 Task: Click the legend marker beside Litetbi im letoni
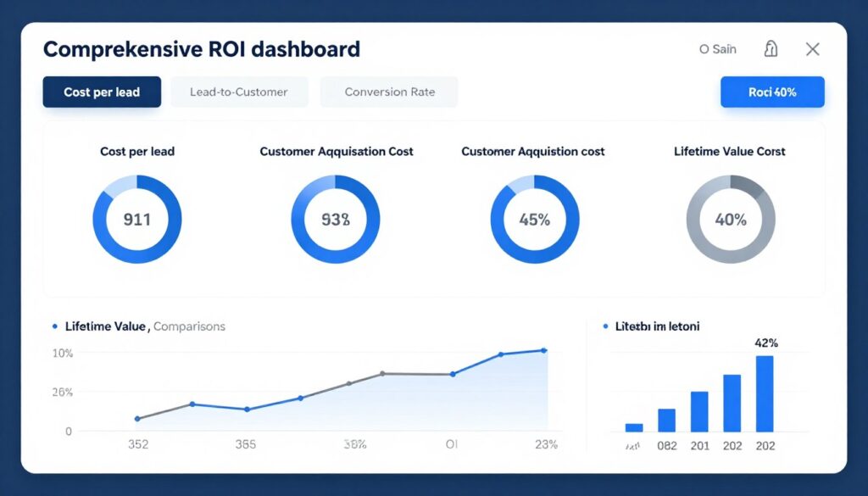pyautogui.click(x=604, y=326)
